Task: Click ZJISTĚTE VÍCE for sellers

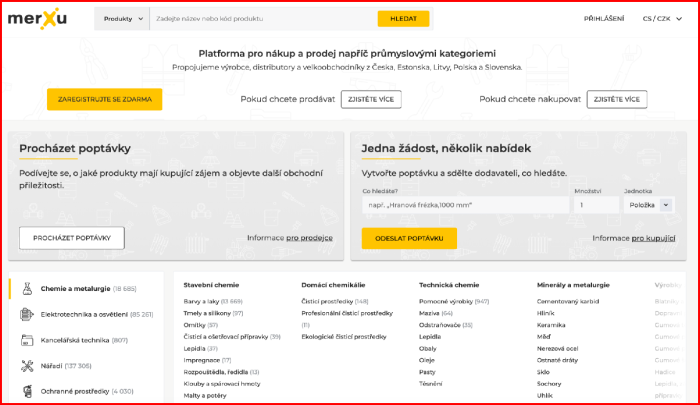Action: pos(371,99)
